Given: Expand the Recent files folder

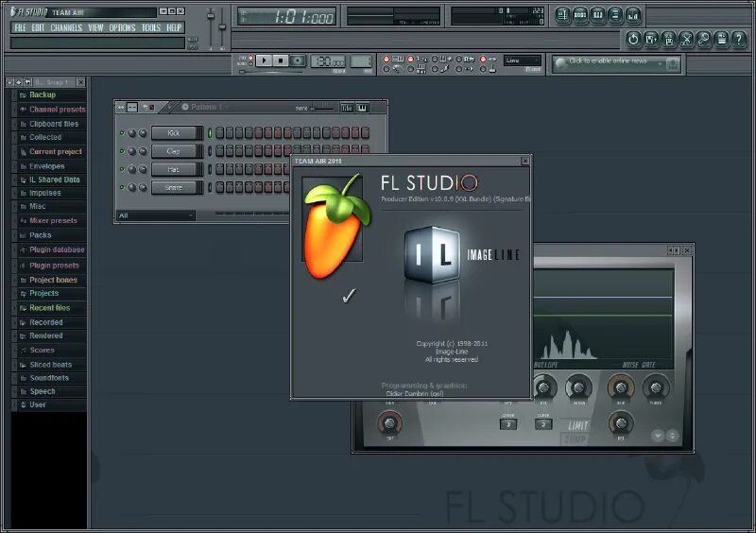Looking at the screenshot, I should [x=48, y=308].
